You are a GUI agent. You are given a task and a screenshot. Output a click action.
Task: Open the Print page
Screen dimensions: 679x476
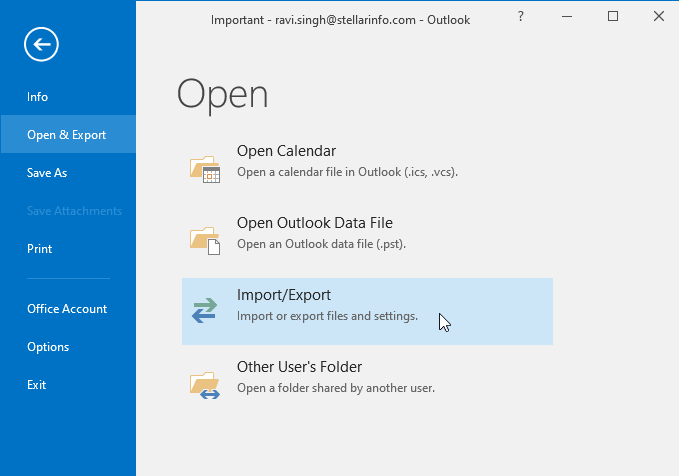pyautogui.click(x=40, y=249)
